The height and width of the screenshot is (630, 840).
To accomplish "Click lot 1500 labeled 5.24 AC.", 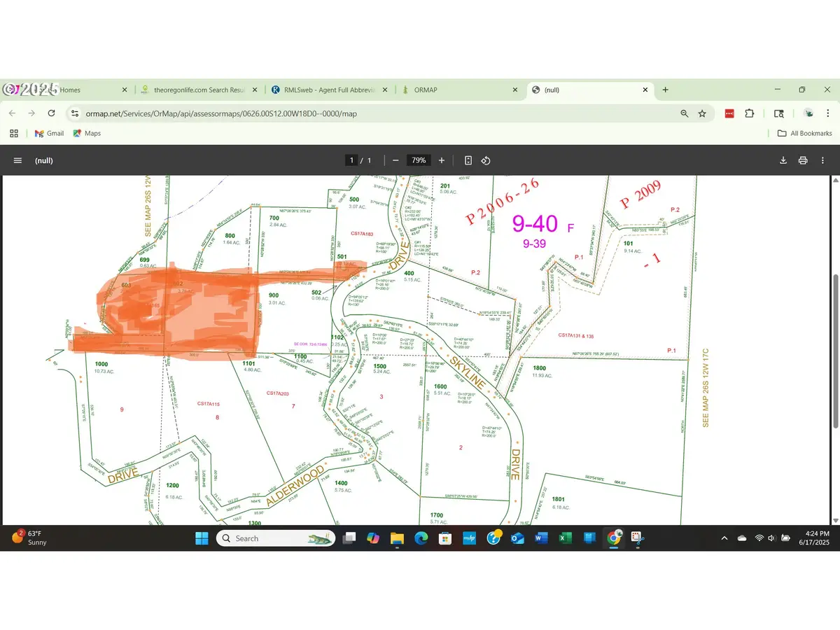I will pos(380,369).
